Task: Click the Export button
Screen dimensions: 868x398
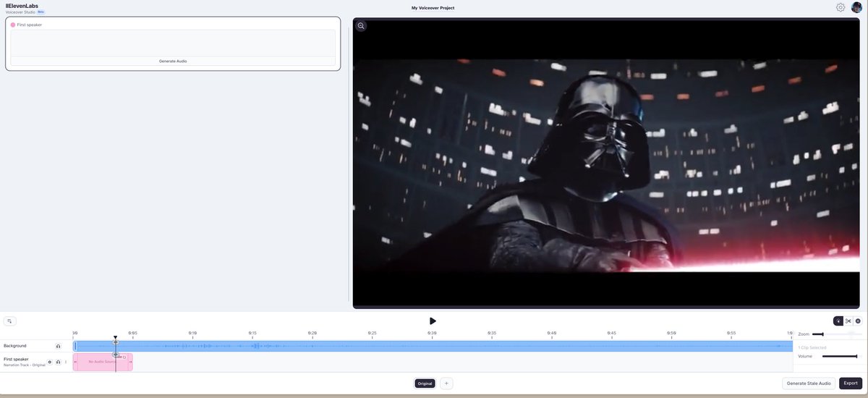Action: click(851, 384)
